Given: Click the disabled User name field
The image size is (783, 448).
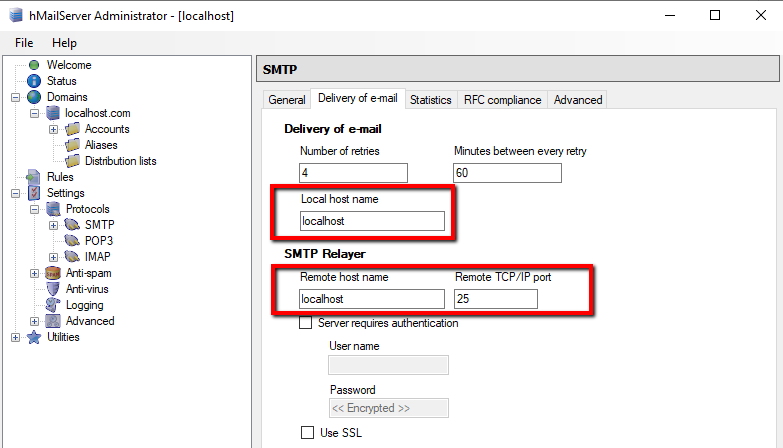Looking at the screenshot, I should click(x=389, y=365).
